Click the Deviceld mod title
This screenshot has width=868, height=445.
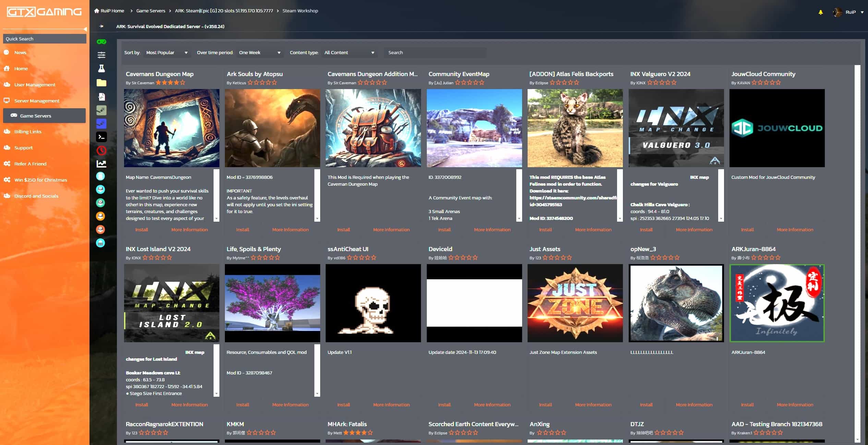(440, 249)
